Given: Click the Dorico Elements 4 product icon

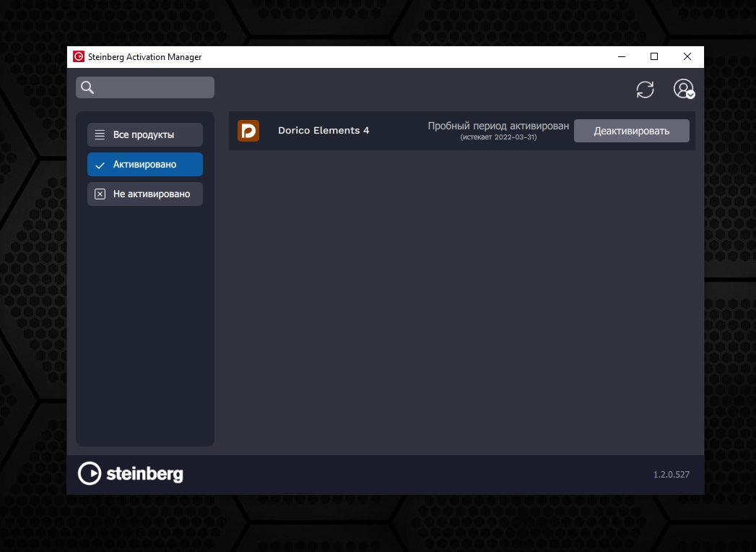Looking at the screenshot, I should click(x=248, y=131).
